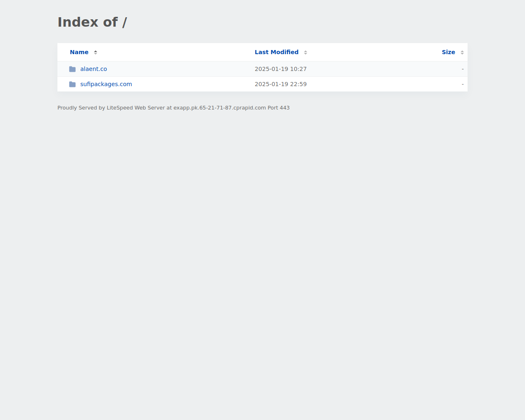Screen dimensions: 525x420
Task: Click the size dash in alaent.co row
Action: point(463,69)
